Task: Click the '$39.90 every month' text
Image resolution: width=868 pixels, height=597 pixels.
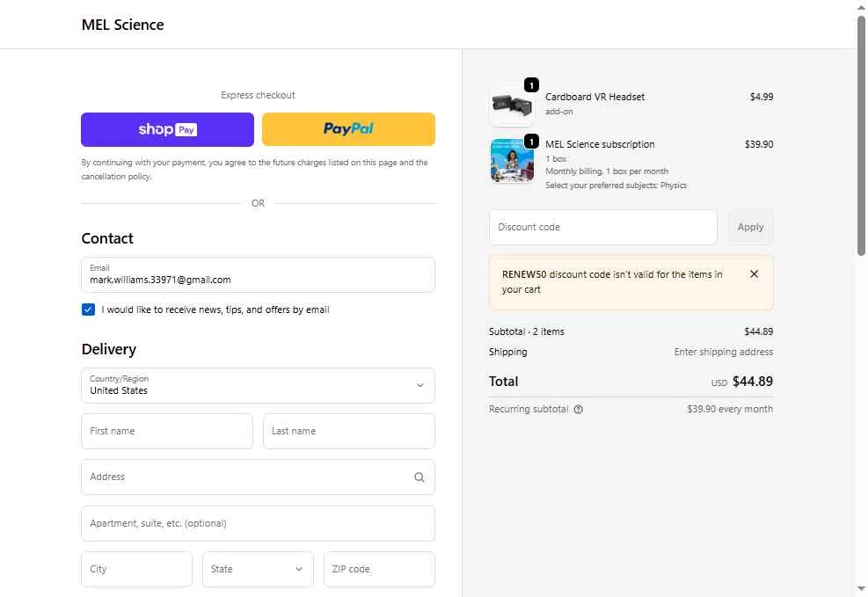Action: pyautogui.click(x=730, y=409)
